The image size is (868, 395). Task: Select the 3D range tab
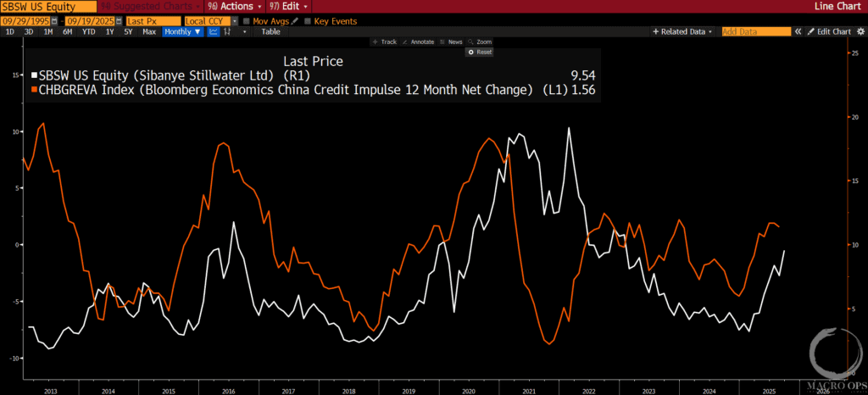29,31
